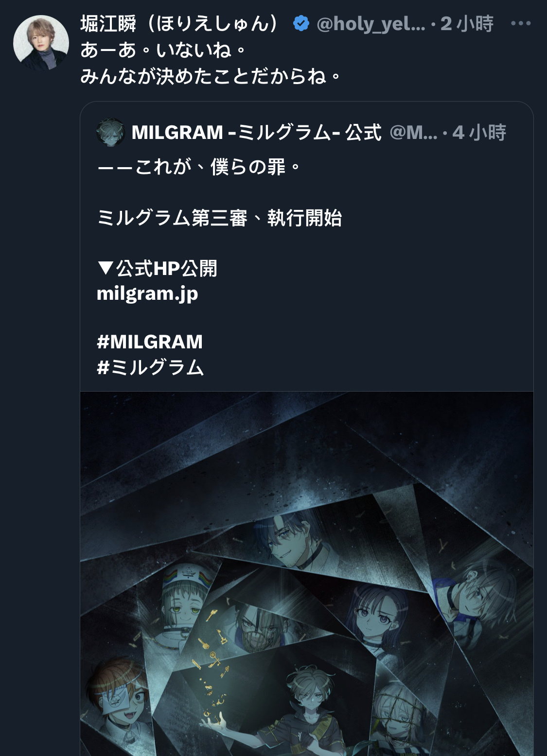
Task: Open the quoted tweet's 4 小時 timestamp
Action: [479, 132]
